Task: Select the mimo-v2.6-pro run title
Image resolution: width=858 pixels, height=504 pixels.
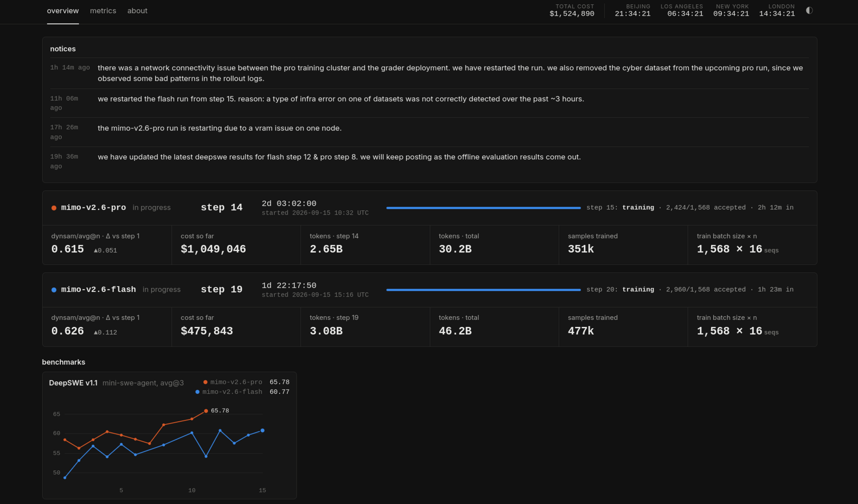Action: [x=93, y=207]
